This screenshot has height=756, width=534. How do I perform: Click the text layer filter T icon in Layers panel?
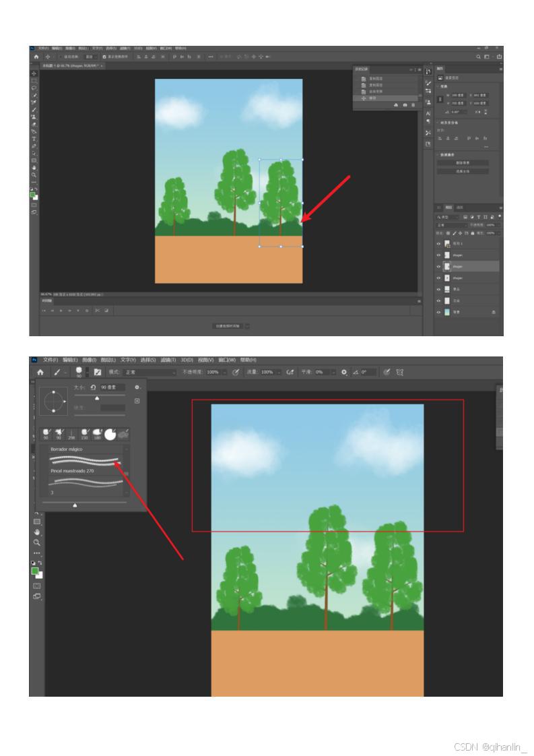[x=479, y=217]
